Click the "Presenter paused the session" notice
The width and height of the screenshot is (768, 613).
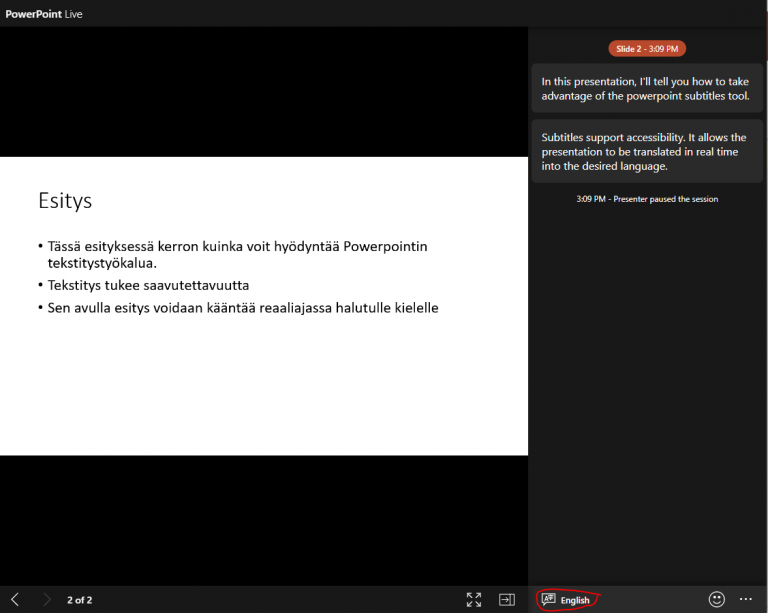(647, 199)
